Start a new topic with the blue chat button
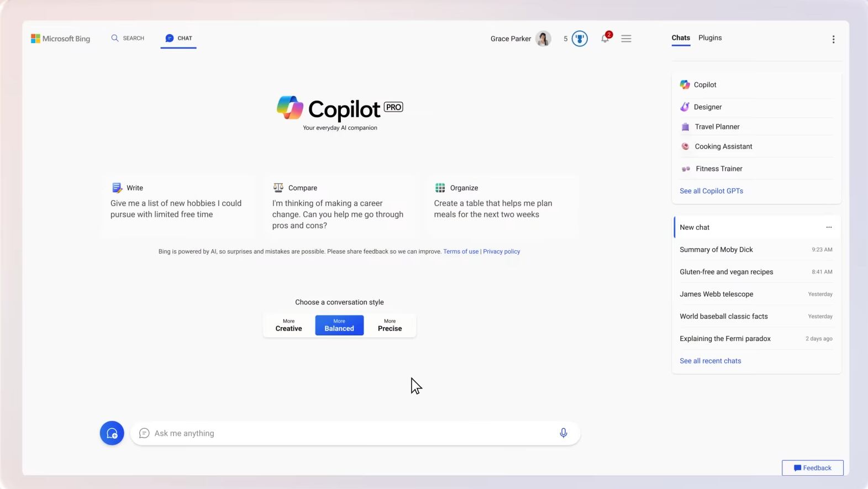This screenshot has width=868, height=489. point(112,433)
